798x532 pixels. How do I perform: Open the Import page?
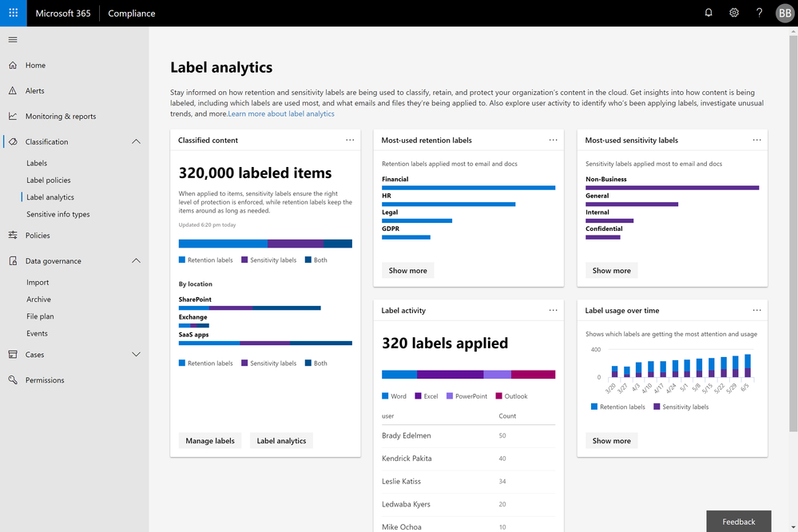coord(38,282)
